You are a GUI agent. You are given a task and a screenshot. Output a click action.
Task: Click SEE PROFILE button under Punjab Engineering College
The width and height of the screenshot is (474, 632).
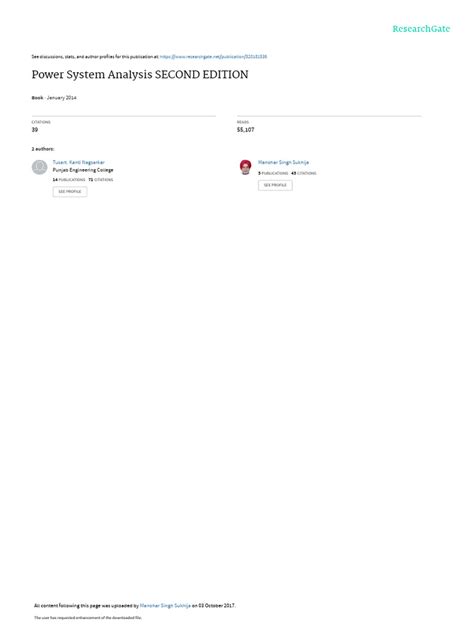click(x=70, y=191)
